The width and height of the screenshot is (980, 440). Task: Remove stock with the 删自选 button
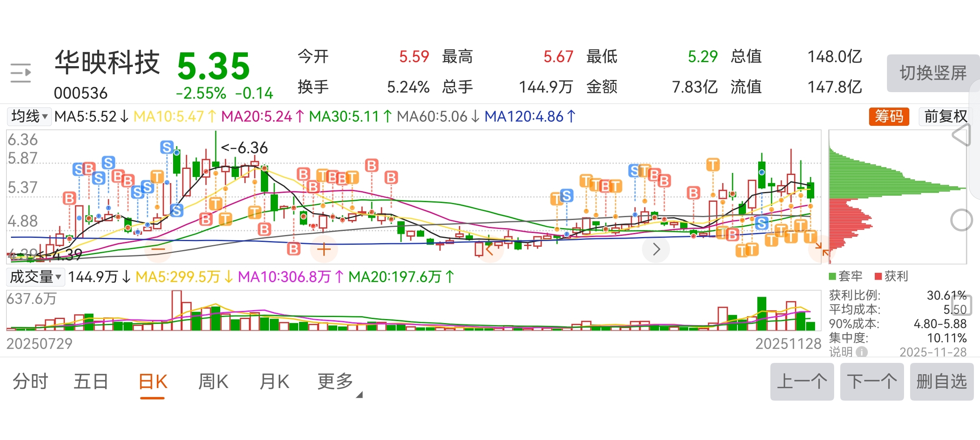click(x=941, y=382)
